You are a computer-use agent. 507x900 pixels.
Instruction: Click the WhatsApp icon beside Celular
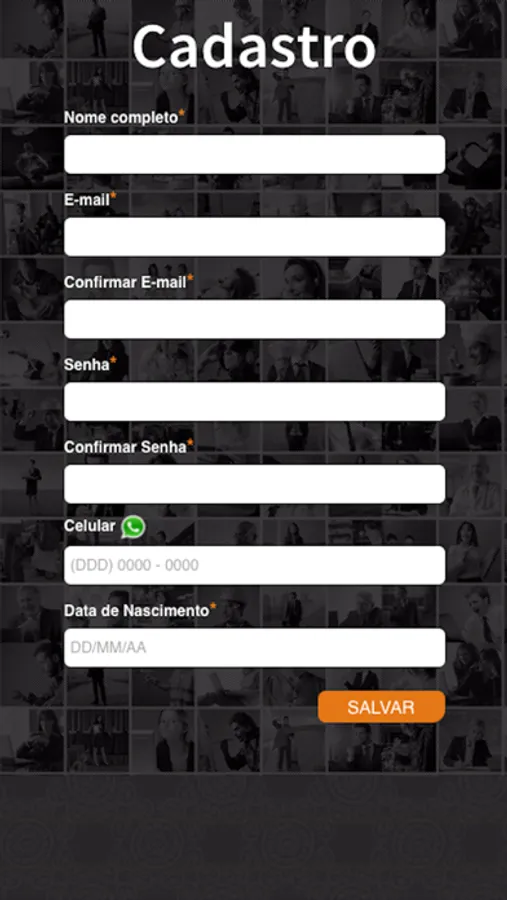[133, 527]
